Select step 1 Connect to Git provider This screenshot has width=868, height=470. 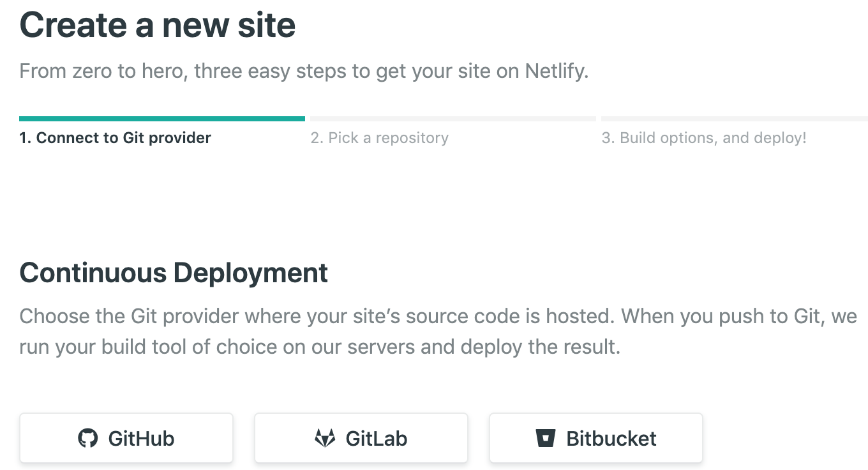pos(115,137)
